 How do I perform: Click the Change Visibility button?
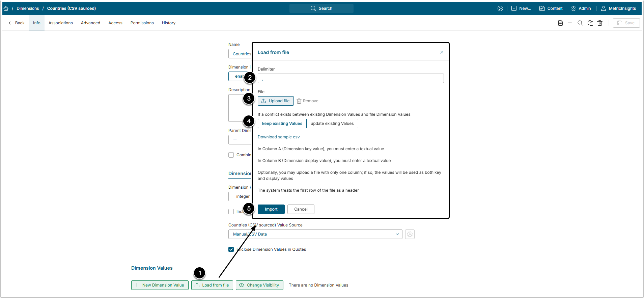click(x=259, y=285)
